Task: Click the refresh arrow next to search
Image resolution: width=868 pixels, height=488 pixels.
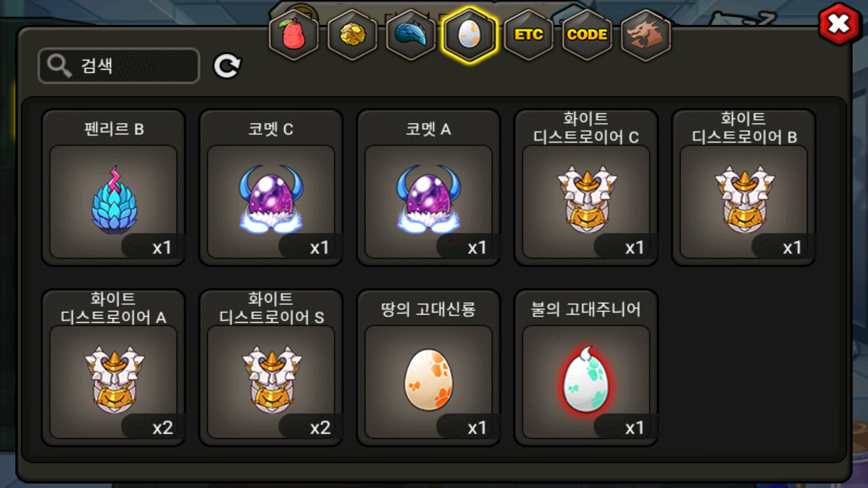Action: point(227,66)
